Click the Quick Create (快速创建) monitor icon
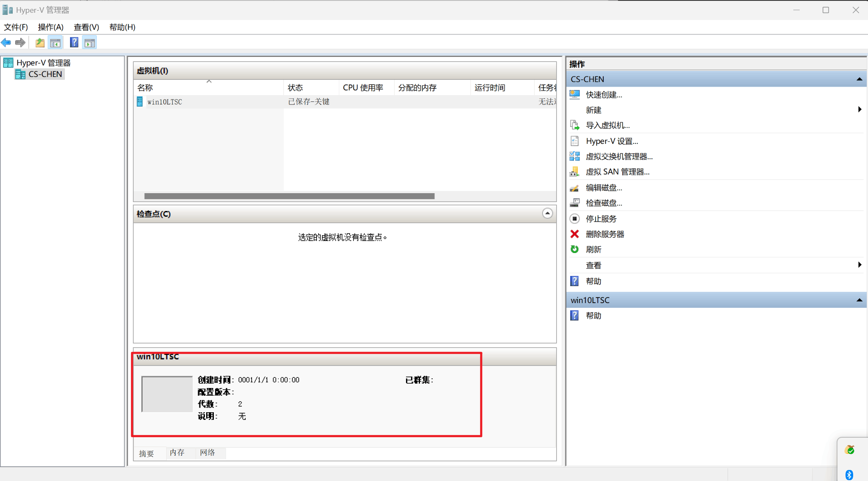 tap(575, 95)
